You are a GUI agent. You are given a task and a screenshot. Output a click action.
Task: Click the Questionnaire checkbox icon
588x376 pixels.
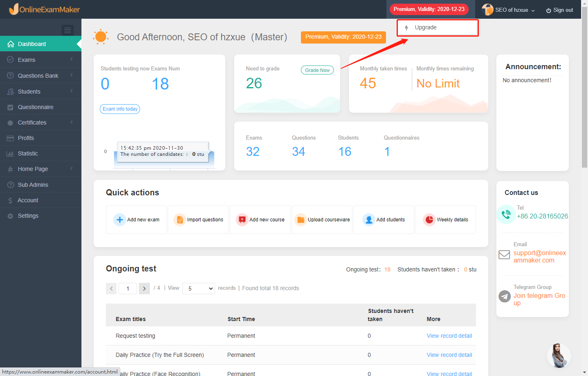coord(11,107)
